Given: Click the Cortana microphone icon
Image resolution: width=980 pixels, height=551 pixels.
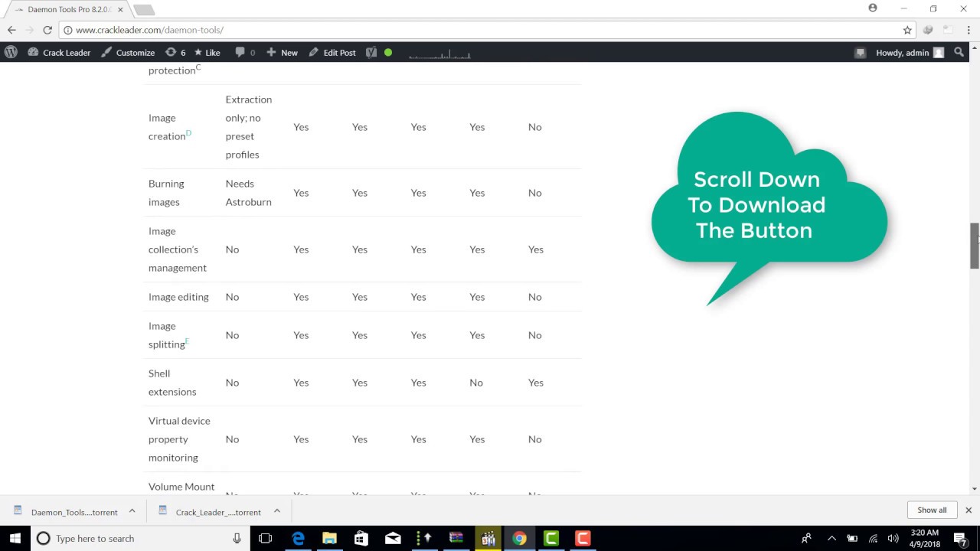Looking at the screenshot, I should pos(237,539).
